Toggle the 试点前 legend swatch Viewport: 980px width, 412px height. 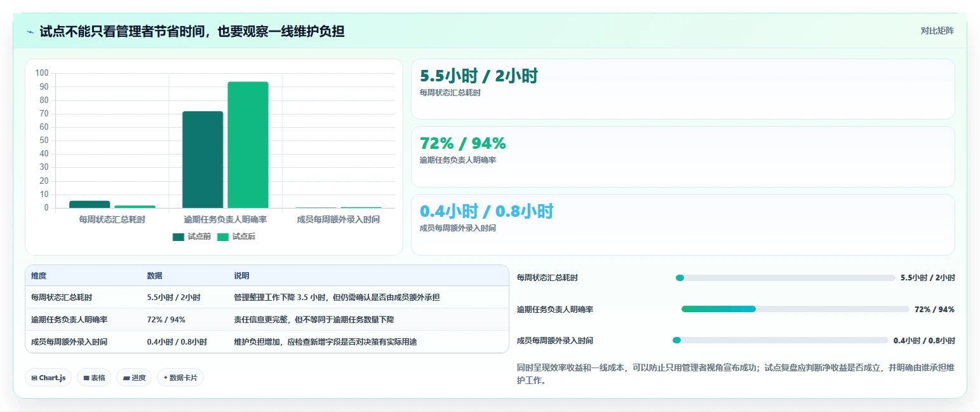pyautogui.click(x=178, y=237)
